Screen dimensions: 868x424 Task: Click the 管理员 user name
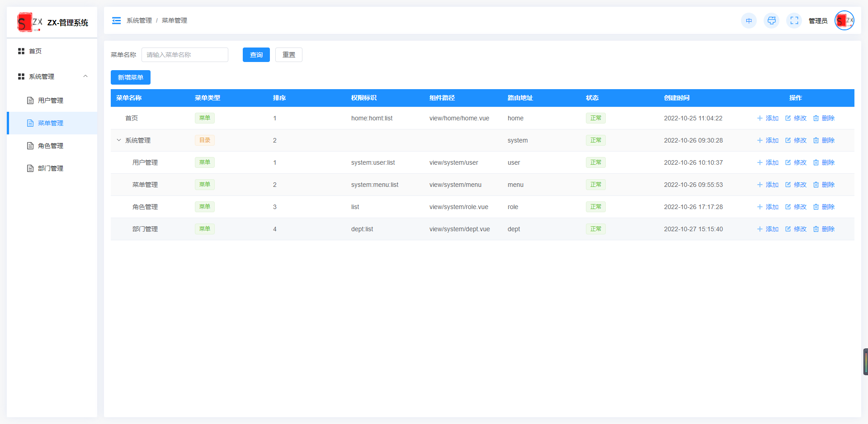pyautogui.click(x=818, y=21)
